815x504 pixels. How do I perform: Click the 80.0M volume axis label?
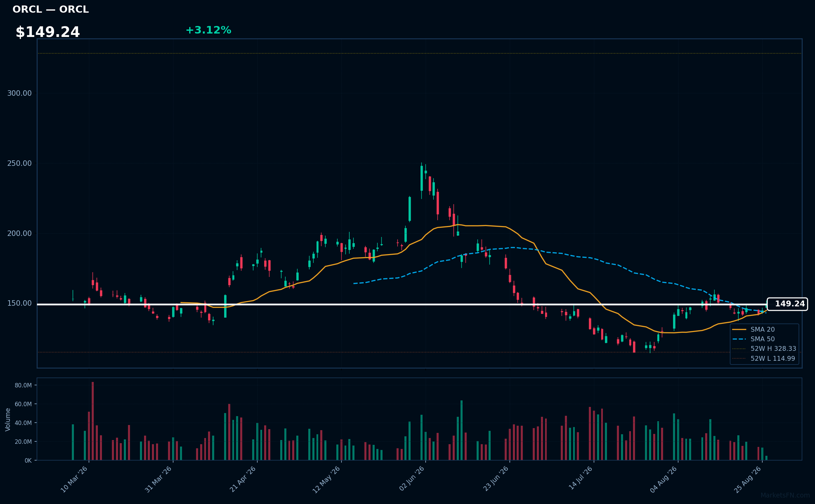click(x=23, y=385)
